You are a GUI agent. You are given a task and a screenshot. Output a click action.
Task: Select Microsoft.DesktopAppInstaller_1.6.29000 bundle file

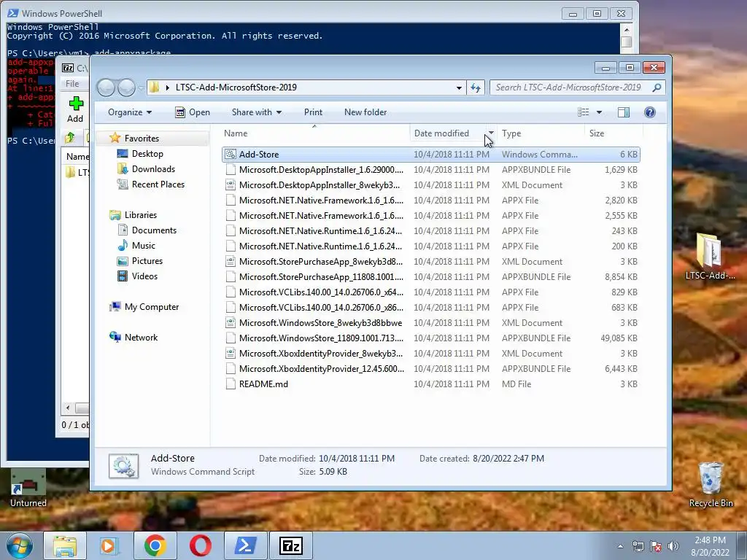(x=430, y=169)
